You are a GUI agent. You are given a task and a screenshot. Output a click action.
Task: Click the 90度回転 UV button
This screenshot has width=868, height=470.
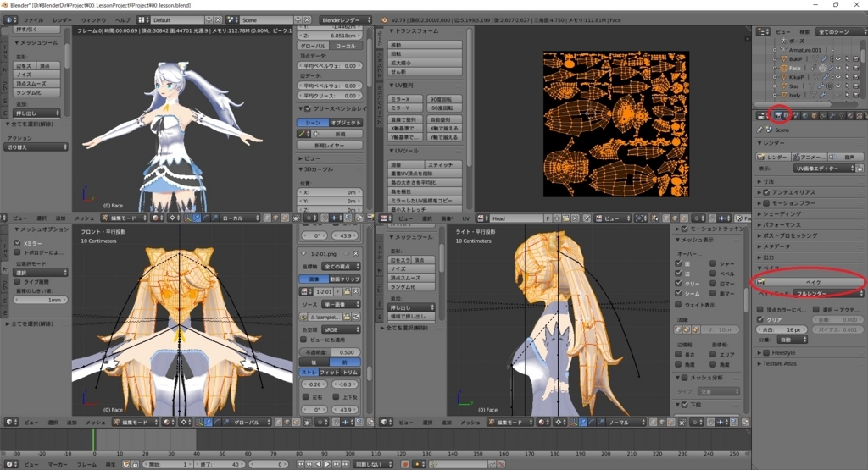coord(444,99)
